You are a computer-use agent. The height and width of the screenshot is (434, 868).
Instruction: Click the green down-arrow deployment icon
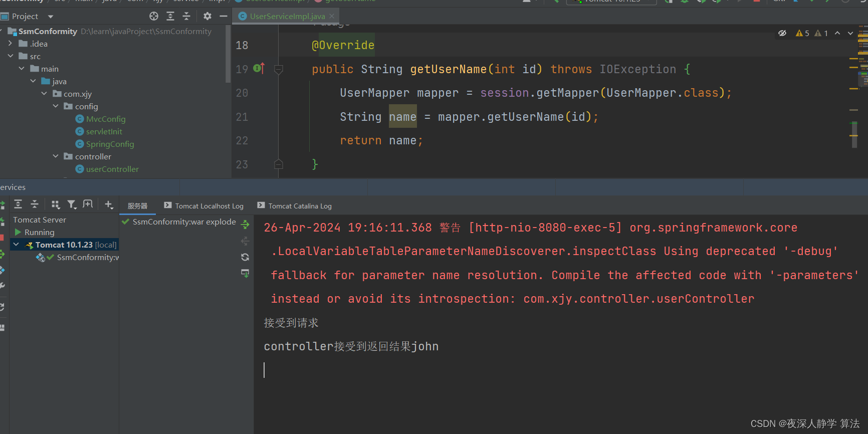pyautogui.click(x=245, y=273)
